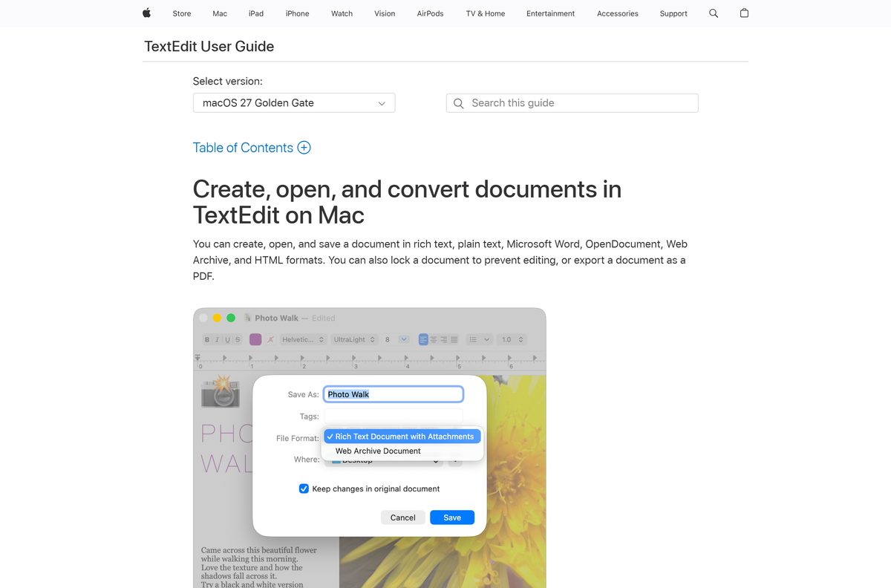This screenshot has width=891, height=588.
Task: Click the Cancel button in dialog
Action: [403, 517]
